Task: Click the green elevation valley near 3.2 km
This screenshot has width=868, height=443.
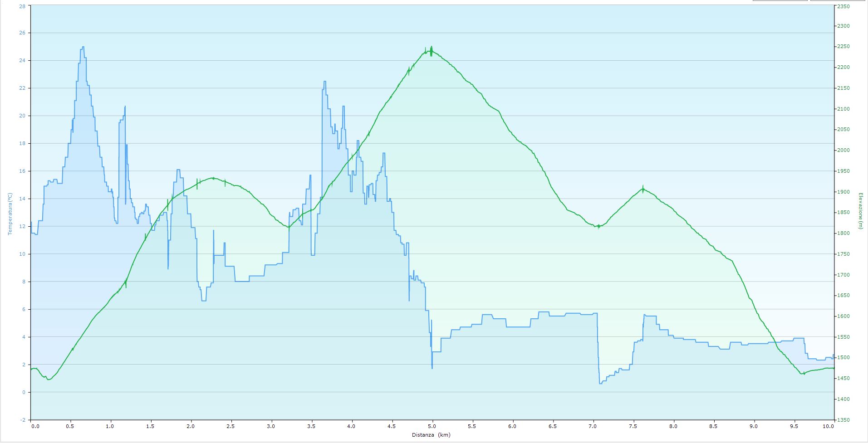Action: (288, 227)
